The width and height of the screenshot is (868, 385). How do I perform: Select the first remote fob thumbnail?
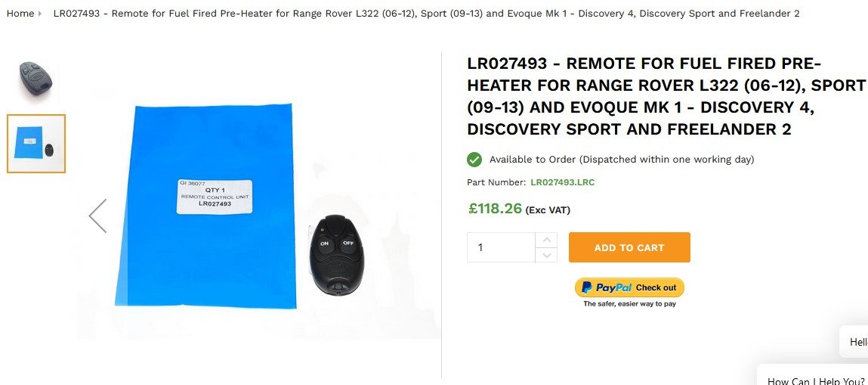(x=36, y=81)
